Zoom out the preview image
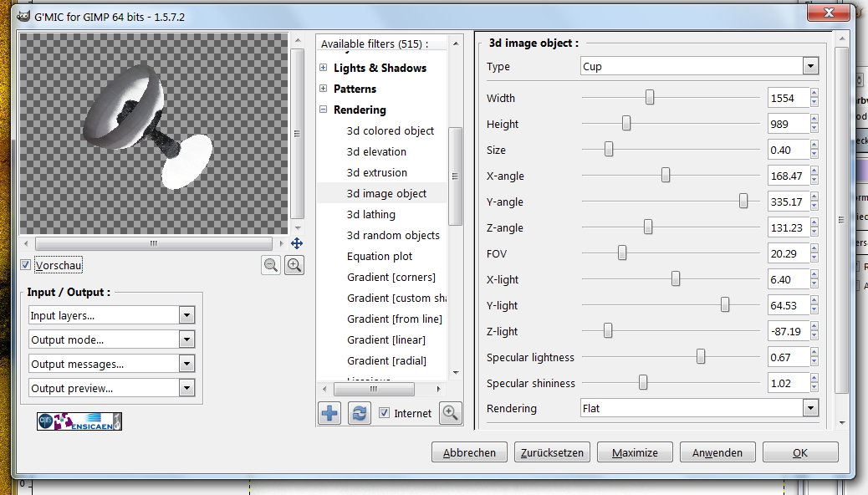868x495 pixels. [271, 265]
